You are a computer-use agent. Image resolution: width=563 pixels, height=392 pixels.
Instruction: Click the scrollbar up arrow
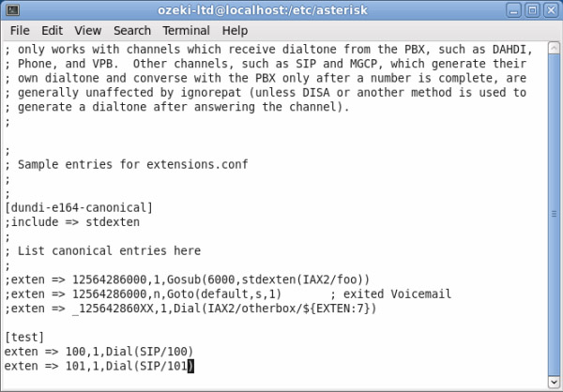(x=554, y=48)
